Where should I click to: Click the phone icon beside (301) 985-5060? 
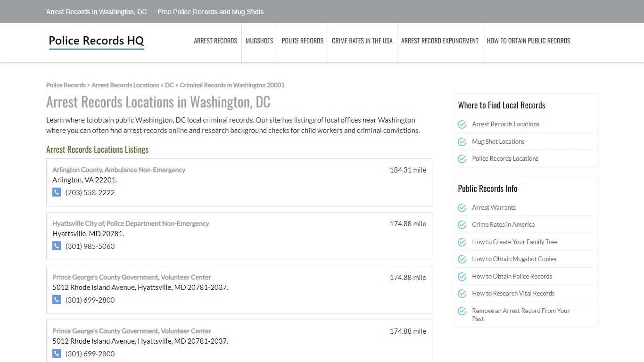point(57,246)
